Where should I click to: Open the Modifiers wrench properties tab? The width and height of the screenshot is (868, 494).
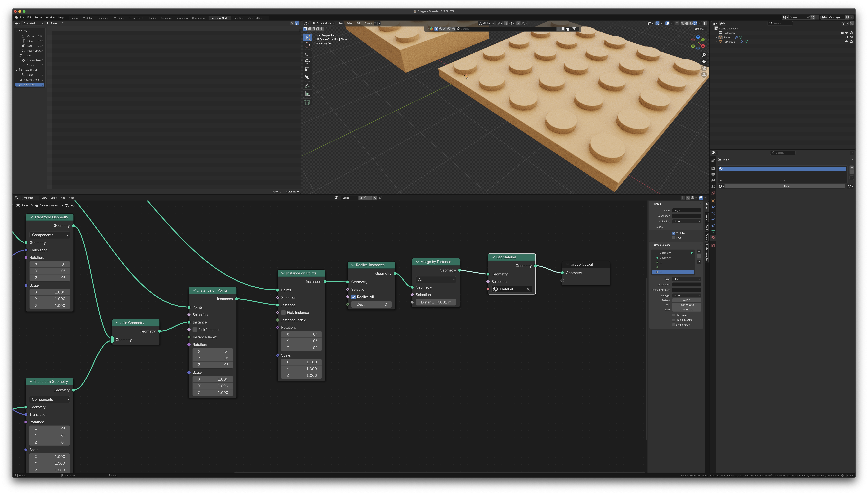[x=713, y=207]
